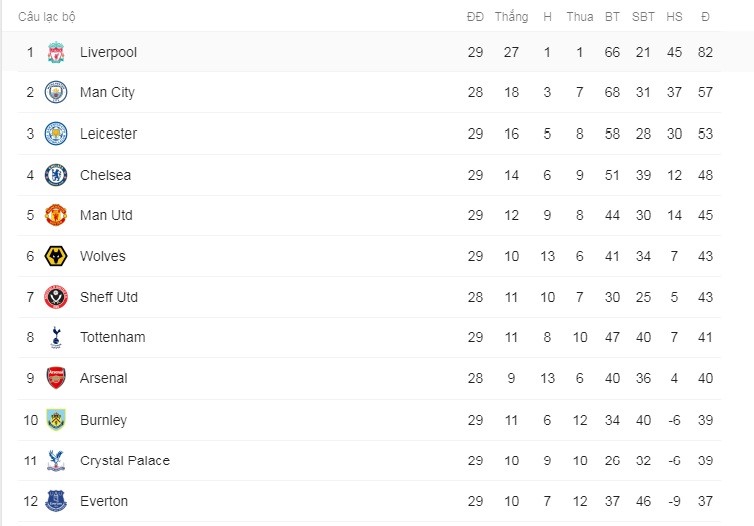The height and width of the screenshot is (526, 754).
Task: Click the Burnley club crest
Action: coord(56,420)
